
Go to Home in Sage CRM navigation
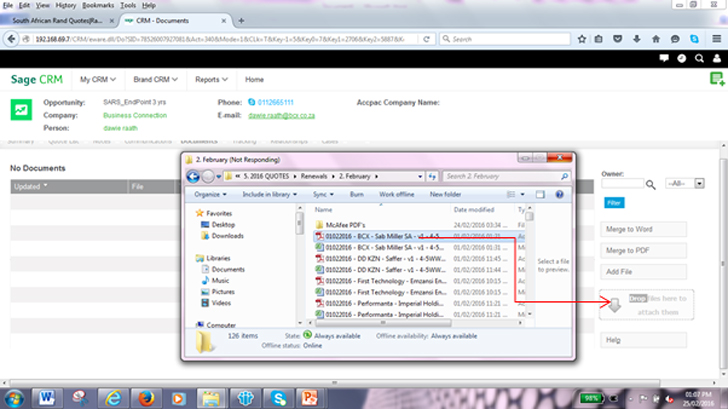click(x=254, y=79)
